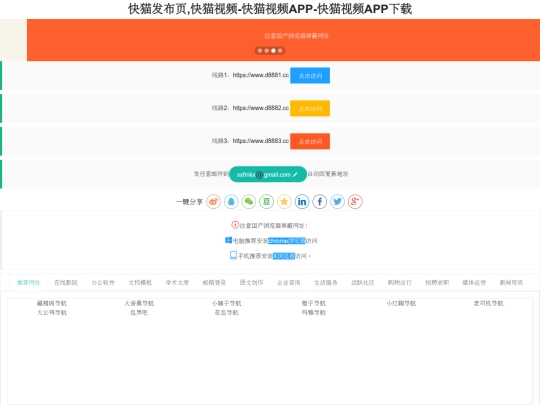Image resolution: width=540 pixels, height=405 pixels.
Task: Switch to the 图文创作 tab
Action: (251, 283)
